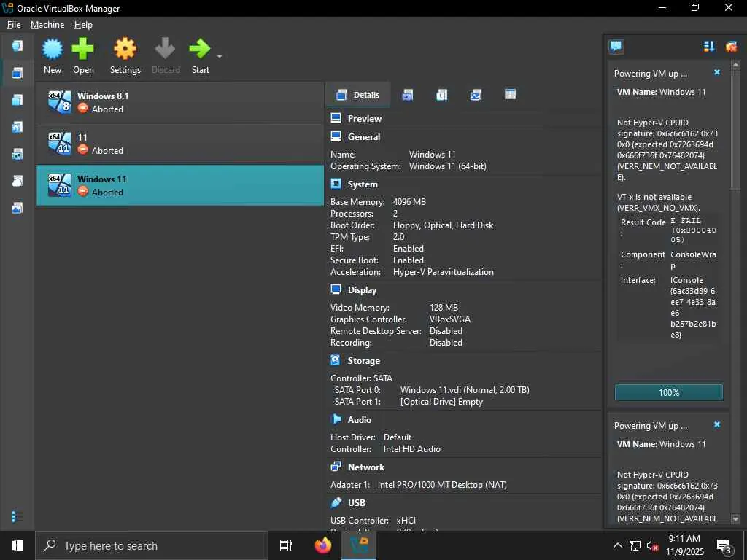The image size is (747, 560).
Task: Click the "4096 MB" base memory value
Action: coord(409,202)
